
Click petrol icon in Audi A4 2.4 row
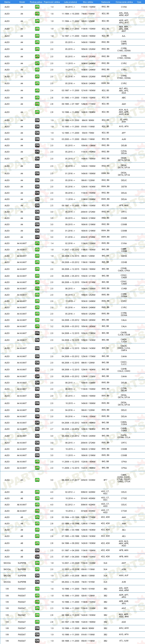[x=37, y=90]
